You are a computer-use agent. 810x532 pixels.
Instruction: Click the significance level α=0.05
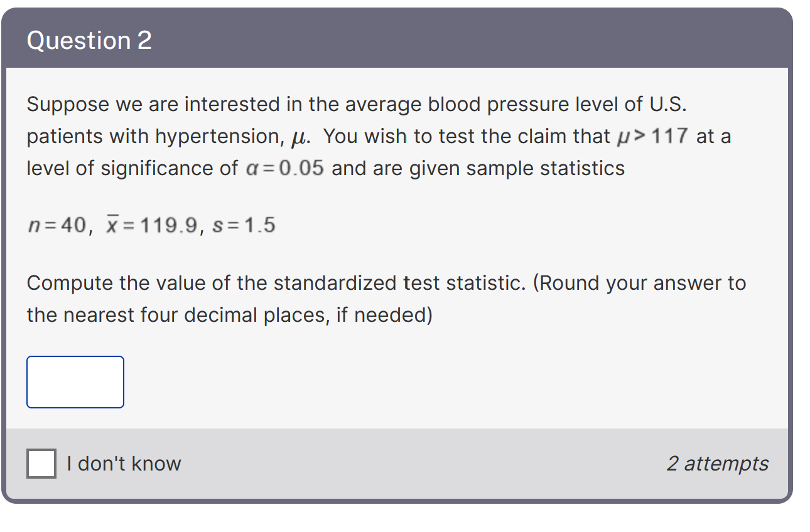[x=284, y=168]
